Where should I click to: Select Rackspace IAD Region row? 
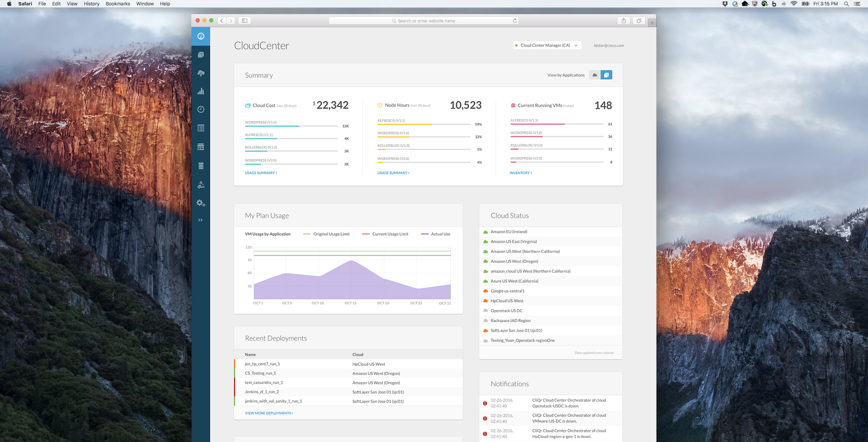click(551, 321)
